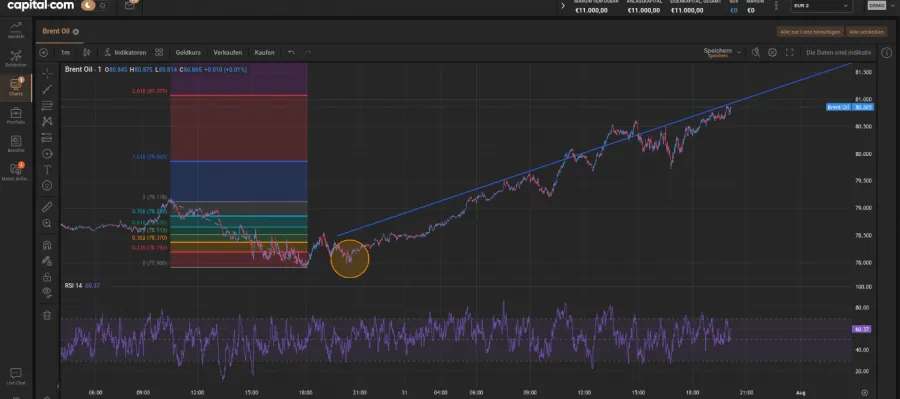Image resolution: width=900 pixels, height=399 pixels.
Task: Select the ruler measure tool
Action: click(x=47, y=207)
